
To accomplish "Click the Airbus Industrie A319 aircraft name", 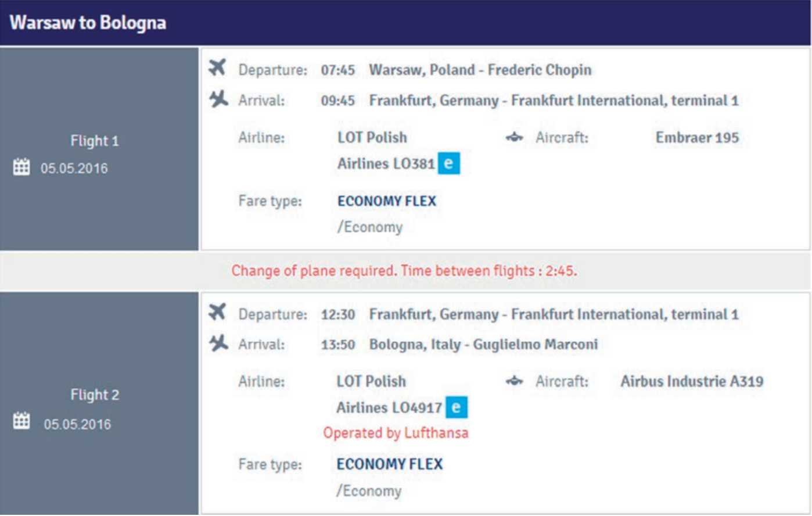I will coord(692,382).
